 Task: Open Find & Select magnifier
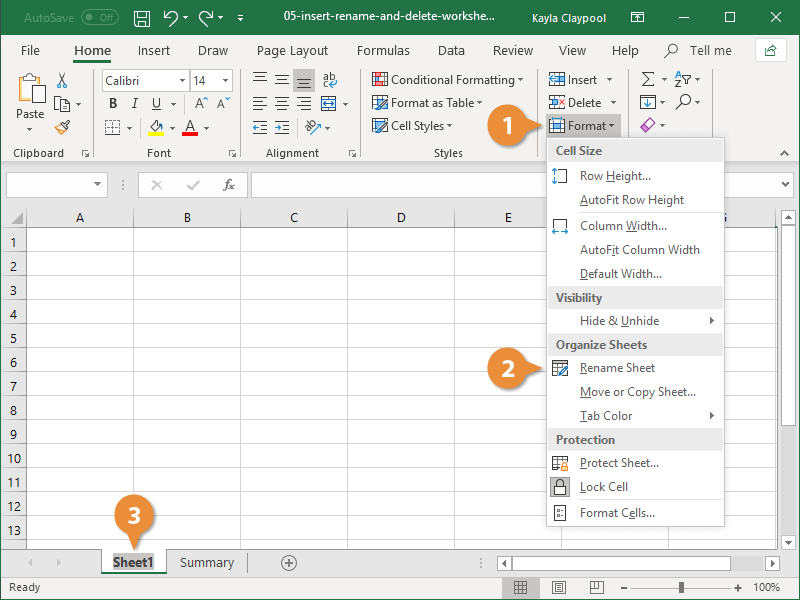click(683, 103)
